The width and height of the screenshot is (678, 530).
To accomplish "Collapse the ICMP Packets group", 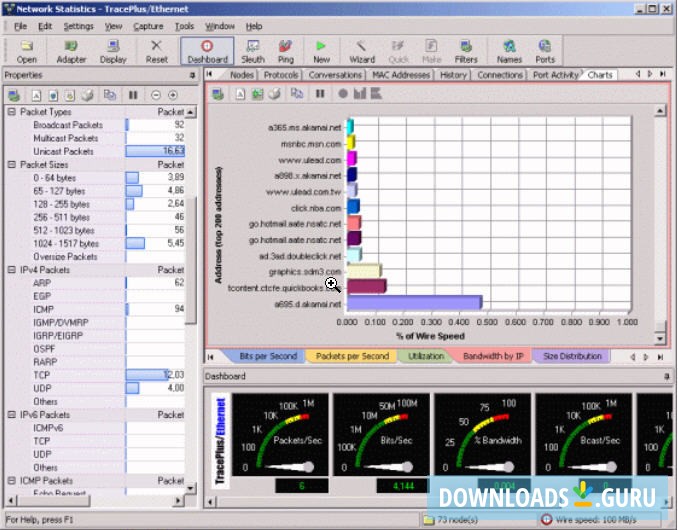I will click(12, 481).
